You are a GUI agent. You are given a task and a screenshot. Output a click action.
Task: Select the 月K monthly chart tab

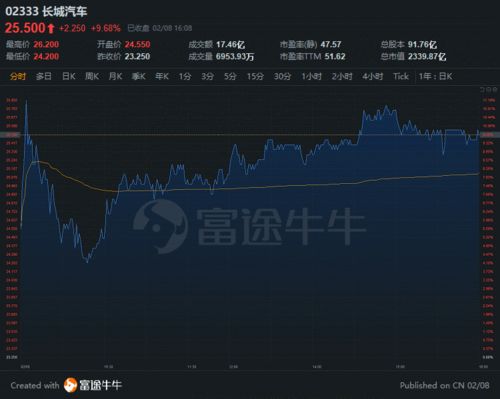(x=115, y=76)
